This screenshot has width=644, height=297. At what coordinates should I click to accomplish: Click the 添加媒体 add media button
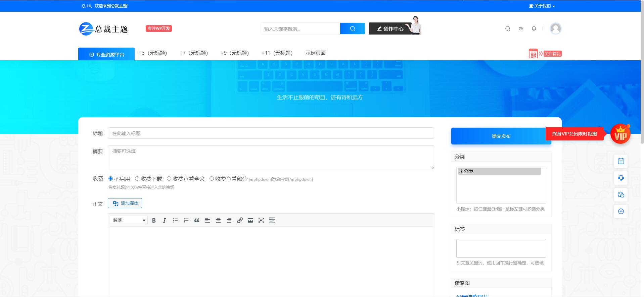point(125,203)
